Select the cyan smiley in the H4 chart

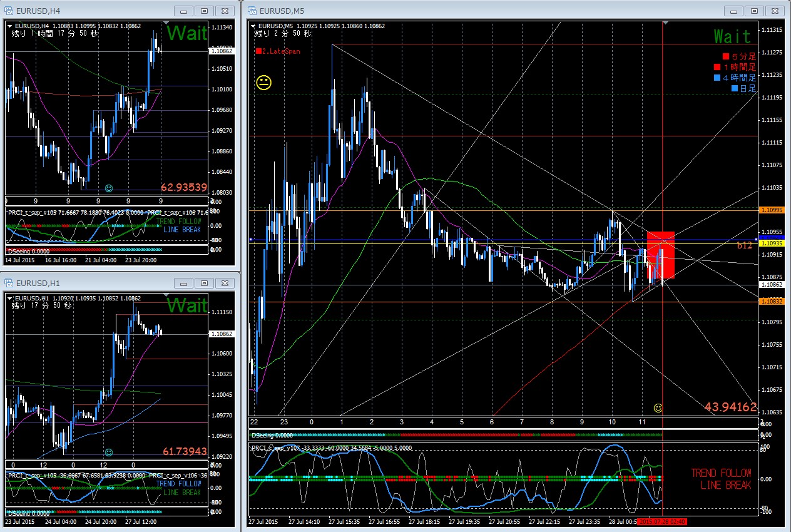pos(109,188)
